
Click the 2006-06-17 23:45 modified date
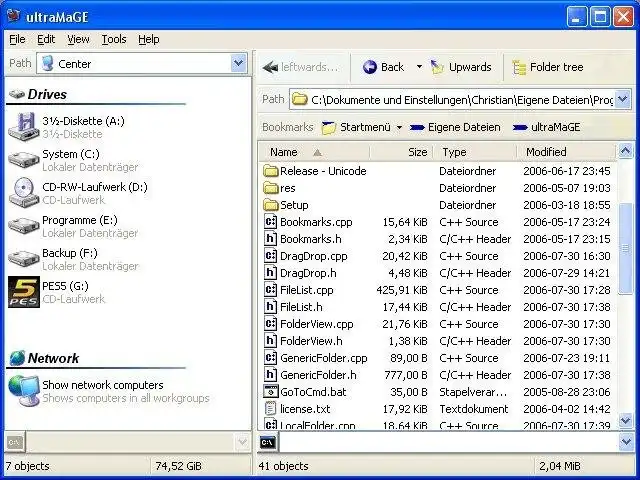tap(567, 171)
